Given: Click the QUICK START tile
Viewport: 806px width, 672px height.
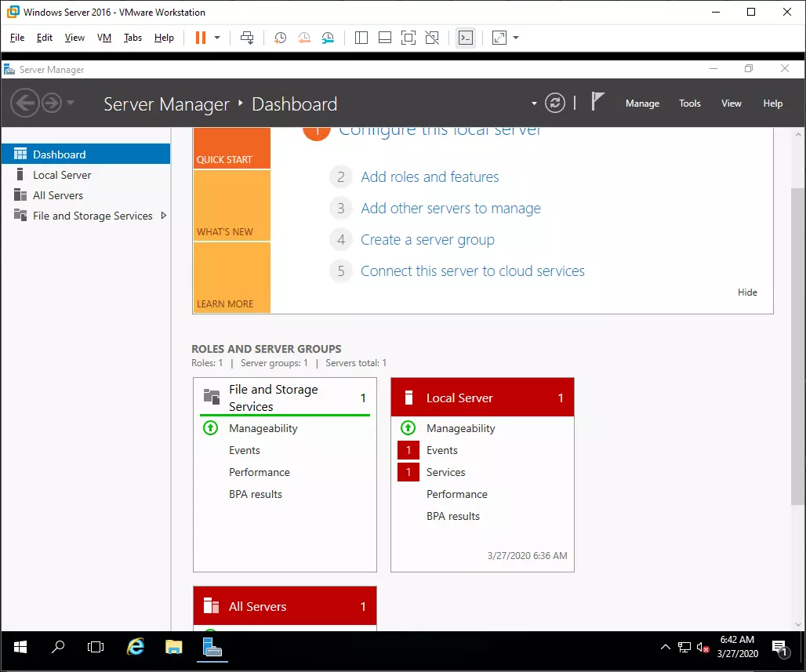Looking at the screenshot, I should 232,148.
